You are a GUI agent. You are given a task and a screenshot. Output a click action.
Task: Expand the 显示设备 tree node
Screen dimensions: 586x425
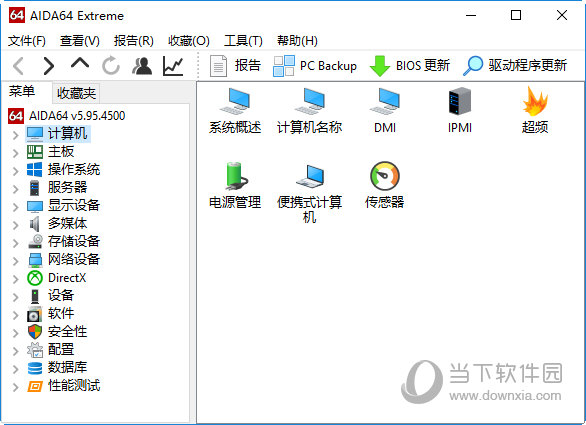tap(15, 207)
